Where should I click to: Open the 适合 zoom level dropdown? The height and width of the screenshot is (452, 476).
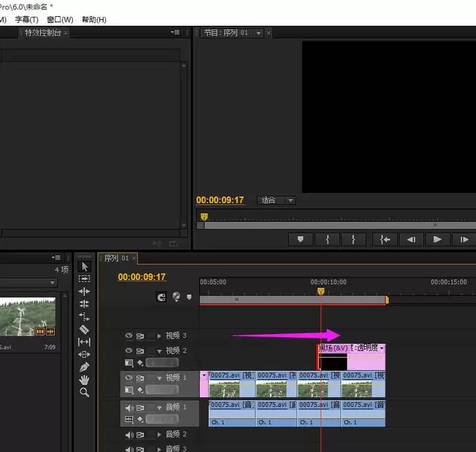(276, 200)
